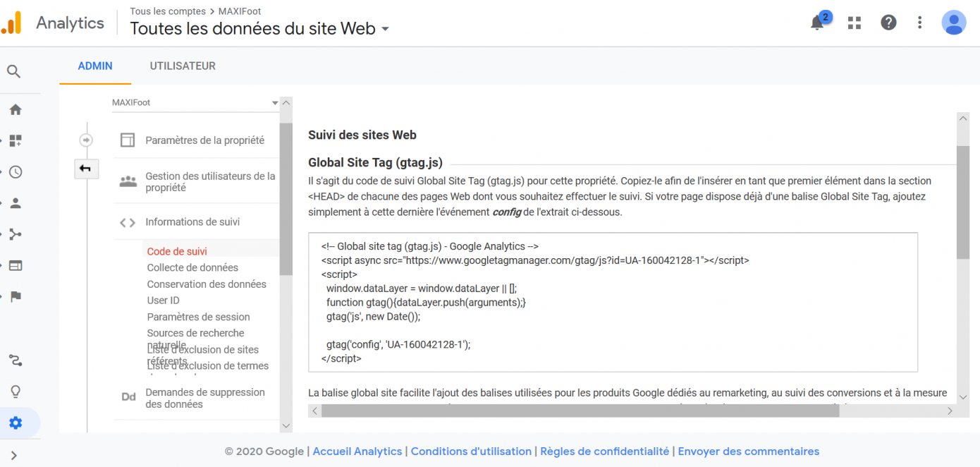Viewport: 980px width, 467px height.
Task: Collapse Informations de suivi section
Action: (192, 222)
